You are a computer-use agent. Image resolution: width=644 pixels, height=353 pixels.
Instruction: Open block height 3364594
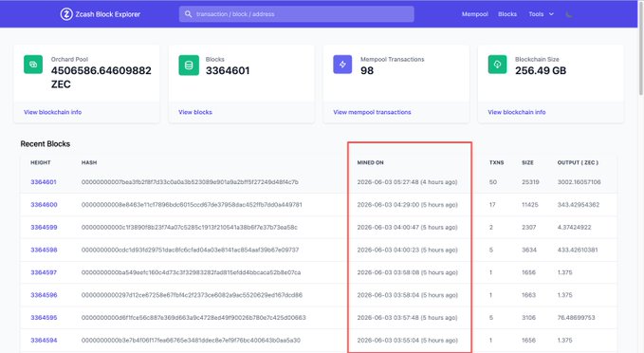coord(44,340)
